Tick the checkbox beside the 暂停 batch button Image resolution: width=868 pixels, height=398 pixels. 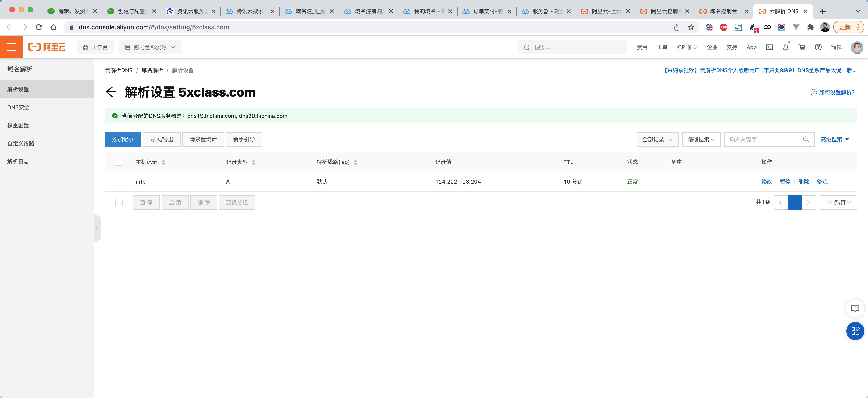119,203
